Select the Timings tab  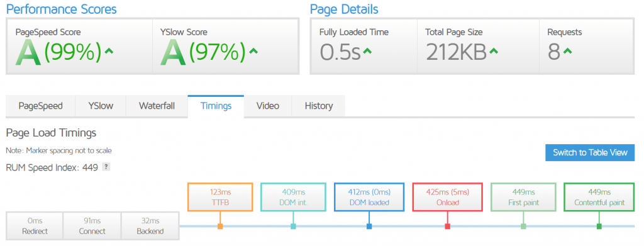point(216,106)
